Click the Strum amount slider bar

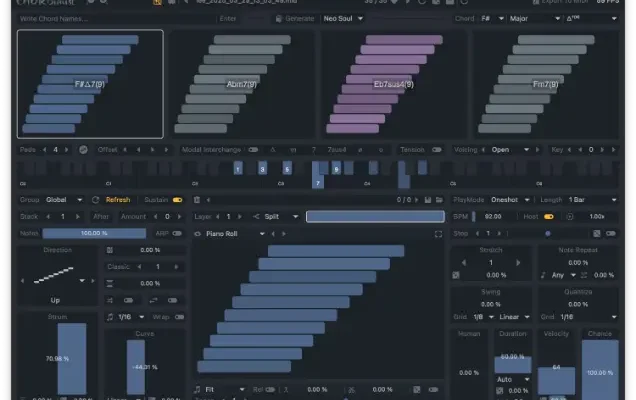71,358
